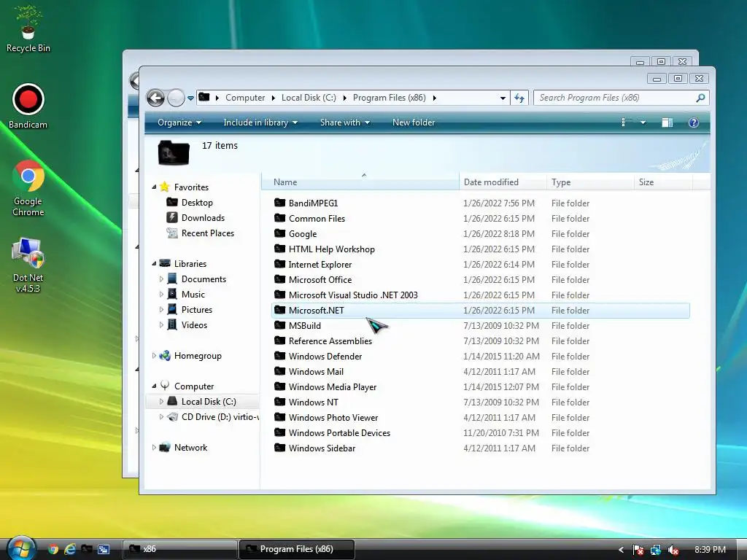Image resolution: width=747 pixels, height=560 pixels.
Task: Launch Chrome from the taskbar quick launch
Action: pos(53,549)
